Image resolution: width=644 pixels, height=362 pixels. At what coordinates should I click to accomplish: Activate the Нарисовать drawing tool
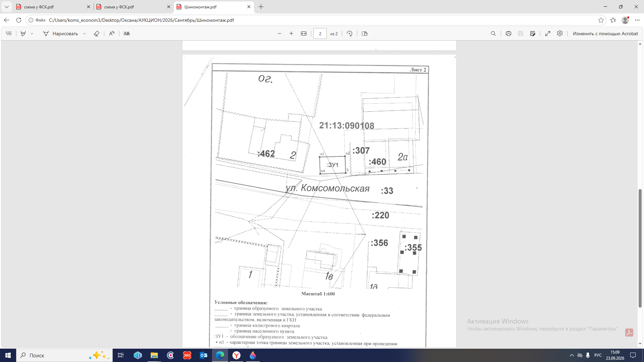point(61,34)
